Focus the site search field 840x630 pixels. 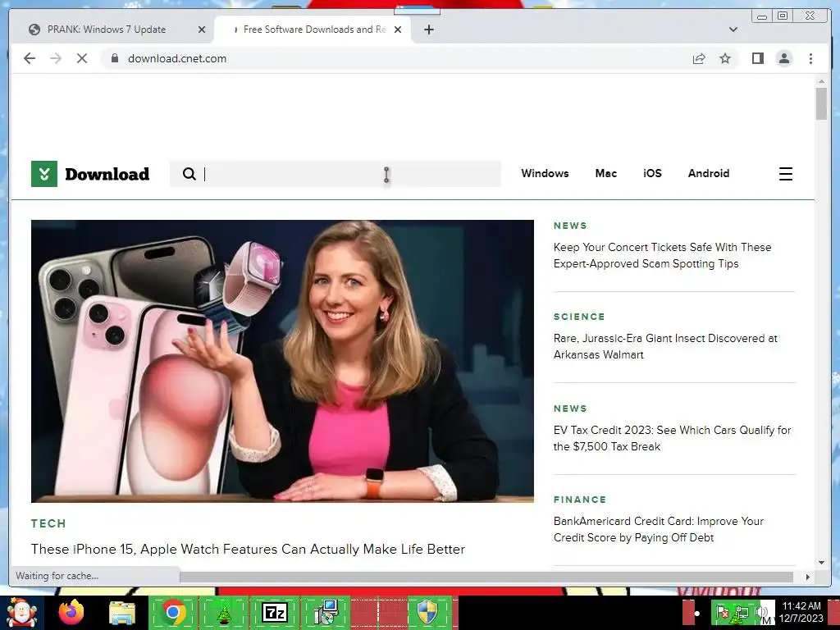(336, 174)
